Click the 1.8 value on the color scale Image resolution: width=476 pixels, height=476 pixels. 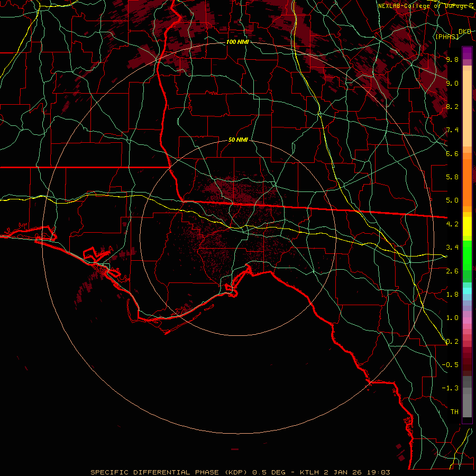452,295
